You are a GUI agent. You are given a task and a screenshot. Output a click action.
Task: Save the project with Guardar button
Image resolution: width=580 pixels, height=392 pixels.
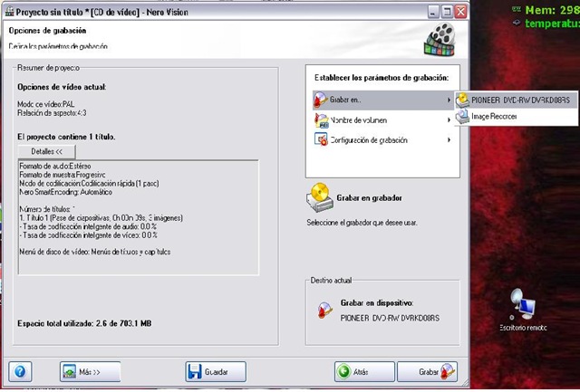click(x=216, y=372)
